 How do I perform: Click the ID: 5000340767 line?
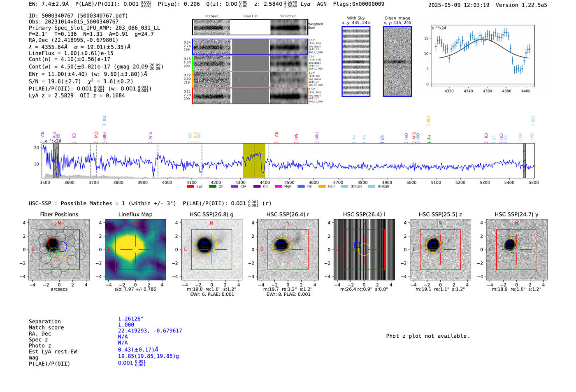pos(78,16)
